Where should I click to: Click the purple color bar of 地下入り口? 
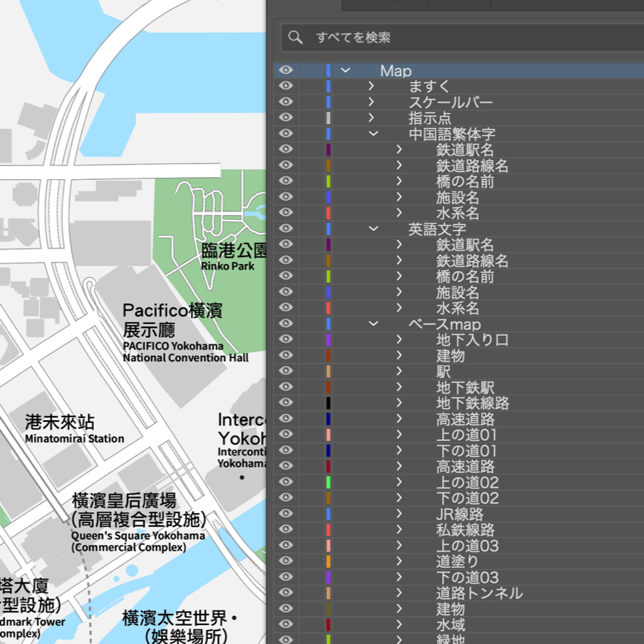pyautogui.click(x=328, y=339)
